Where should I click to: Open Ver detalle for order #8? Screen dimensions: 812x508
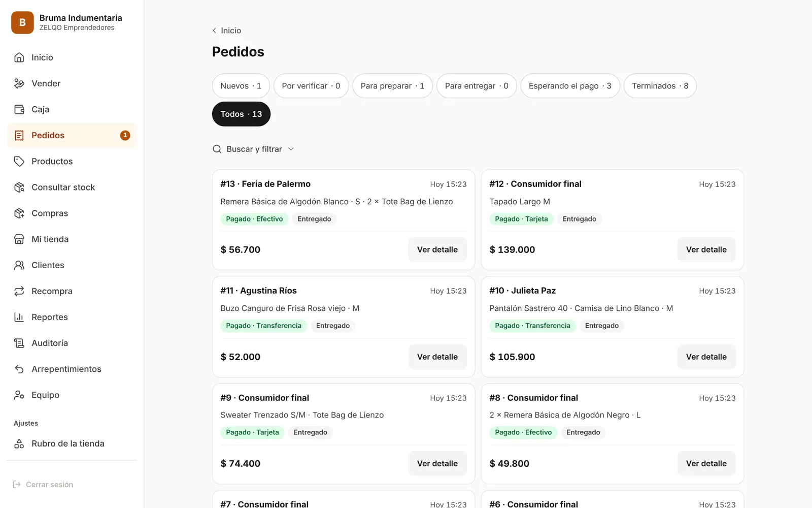[x=706, y=463]
